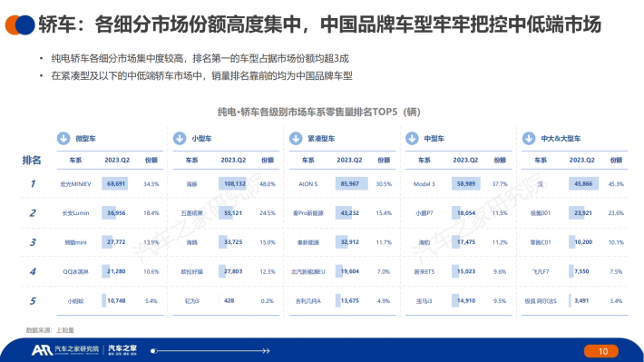Click the Model 3 entry in 中型车 table
The image size is (644, 362).
click(x=424, y=184)
